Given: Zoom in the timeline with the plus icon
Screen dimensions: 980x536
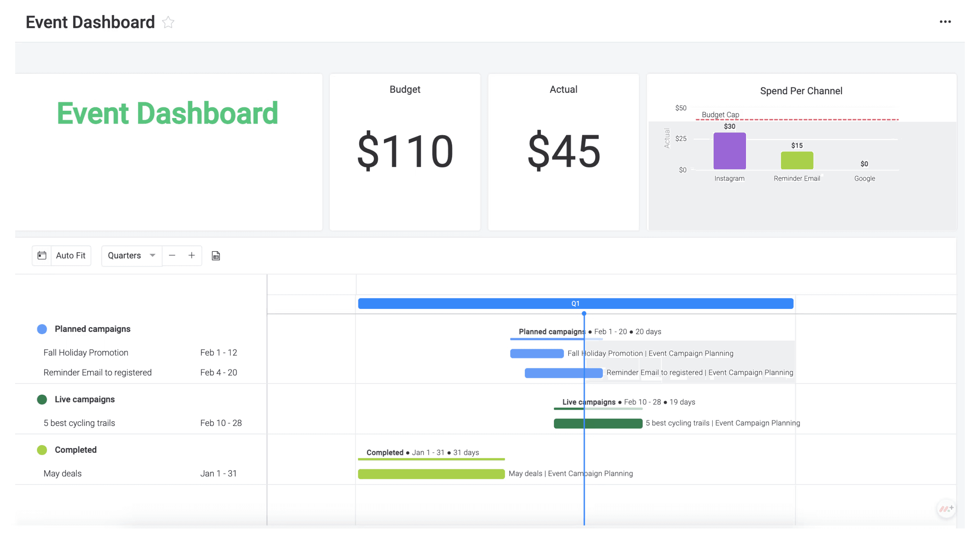Looking at the screenshot, I should tap(192, 255).
